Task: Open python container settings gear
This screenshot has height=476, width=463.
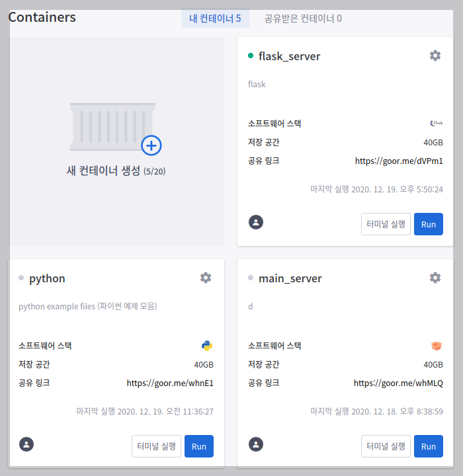Action: 206,278
